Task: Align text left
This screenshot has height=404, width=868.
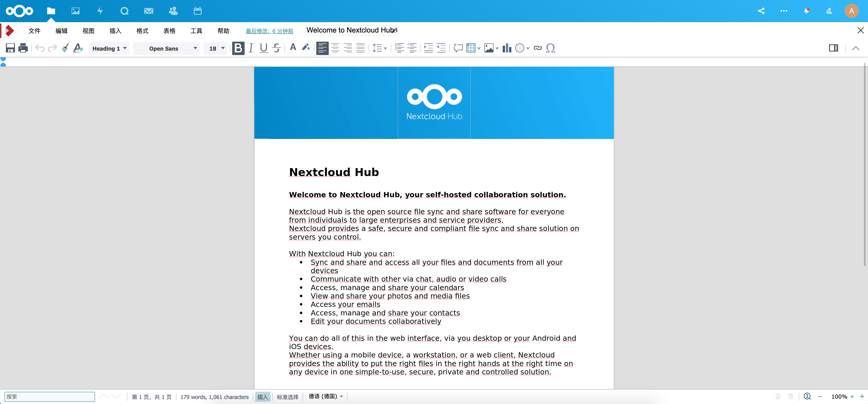Action: pyautogui.click(x=322, y=48)
